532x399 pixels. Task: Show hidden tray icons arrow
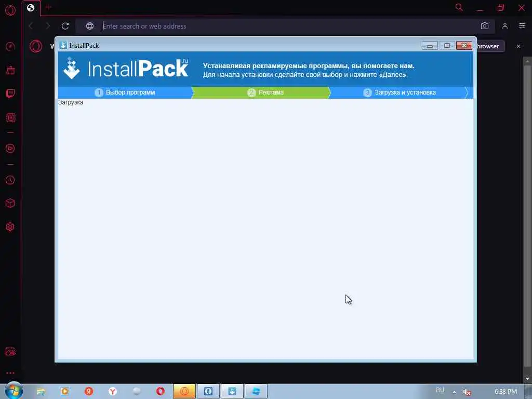[x=454, y=392]
